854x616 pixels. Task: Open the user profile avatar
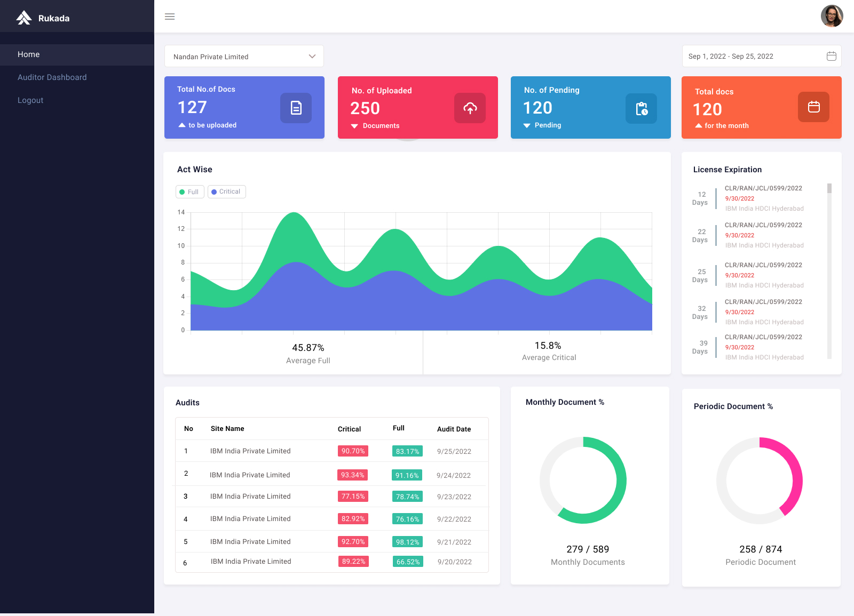pyautogui.click(x=832, y=16)
